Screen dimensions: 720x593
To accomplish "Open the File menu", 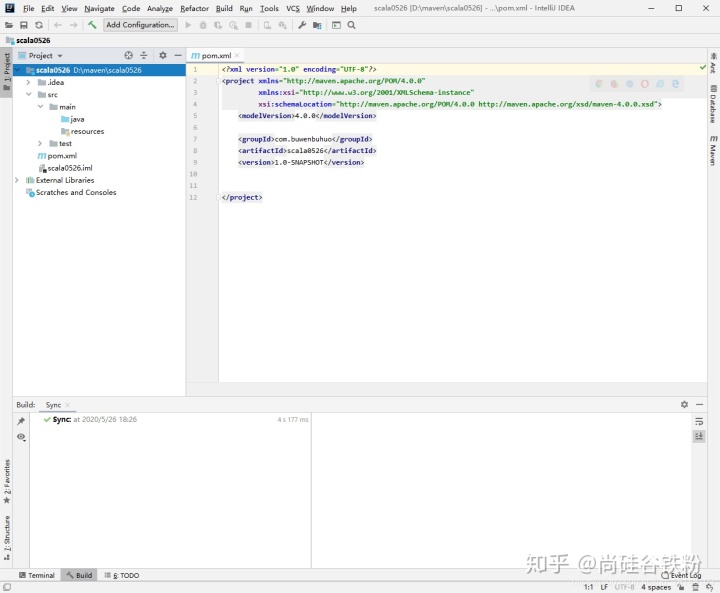I will click(x=28, y=8).
